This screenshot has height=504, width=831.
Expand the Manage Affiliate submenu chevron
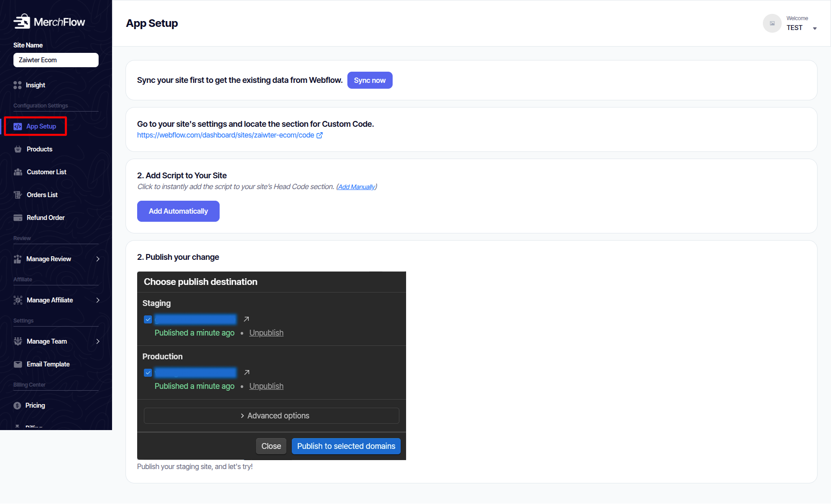tap(98, 300)
